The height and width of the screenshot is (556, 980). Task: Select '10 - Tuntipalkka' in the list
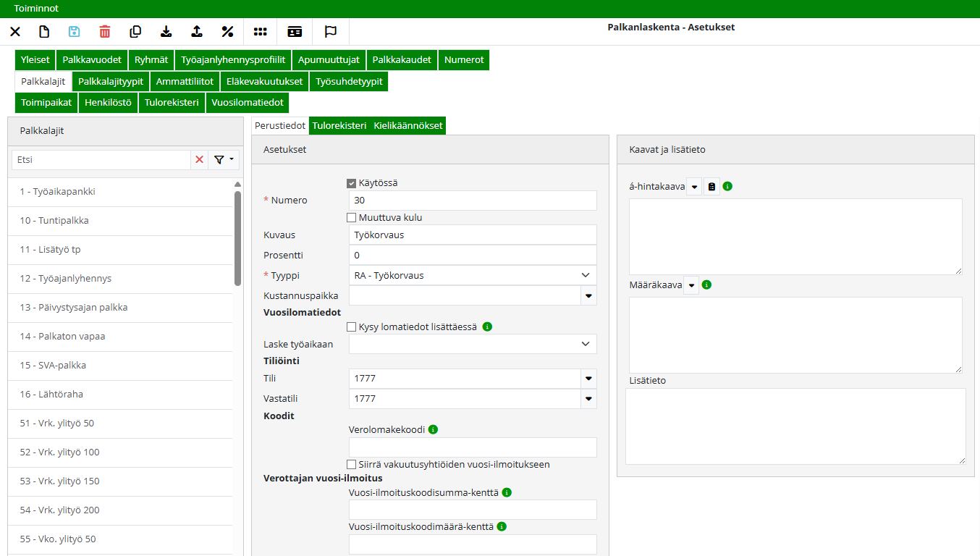click(120, 221)
